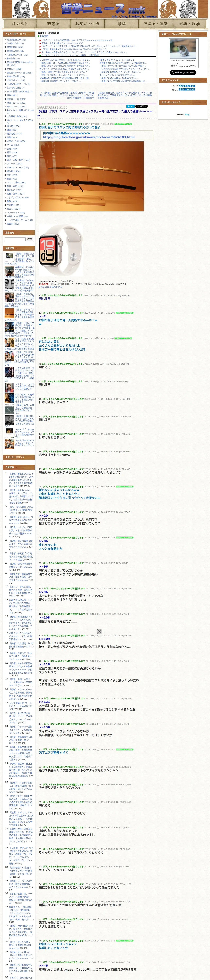Viewport: 210px width, 980px height.
Task: Click the Apple Watch SE ad image
Action: coord(61,251)
